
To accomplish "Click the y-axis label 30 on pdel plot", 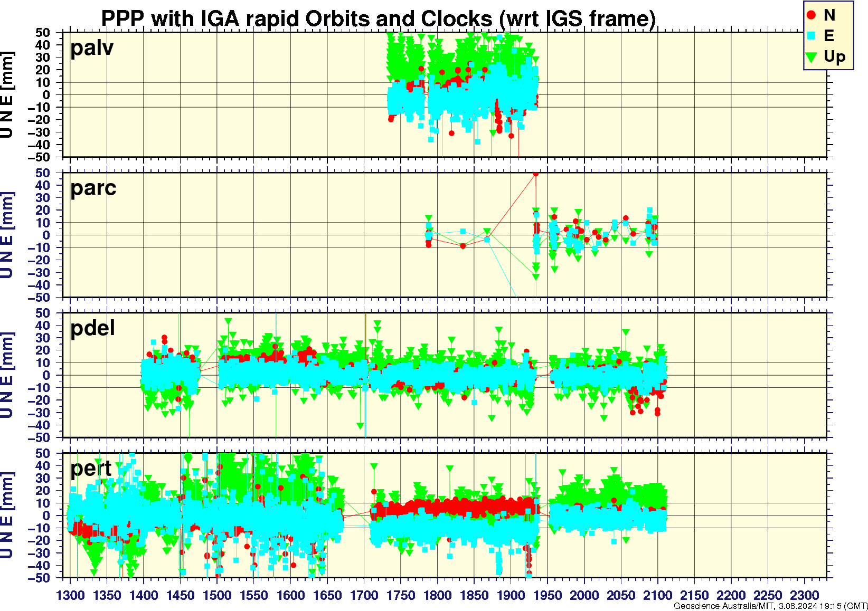I will [43, 338].
